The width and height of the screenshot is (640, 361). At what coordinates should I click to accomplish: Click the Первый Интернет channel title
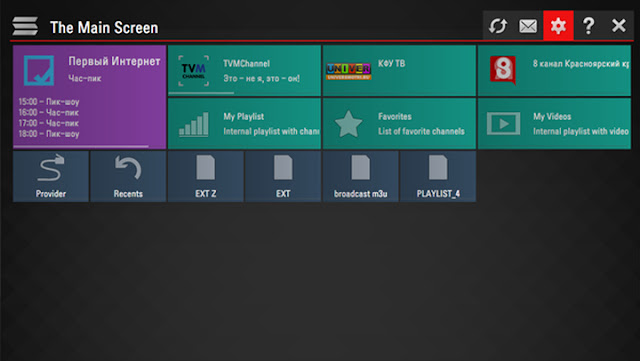point(114,61)
